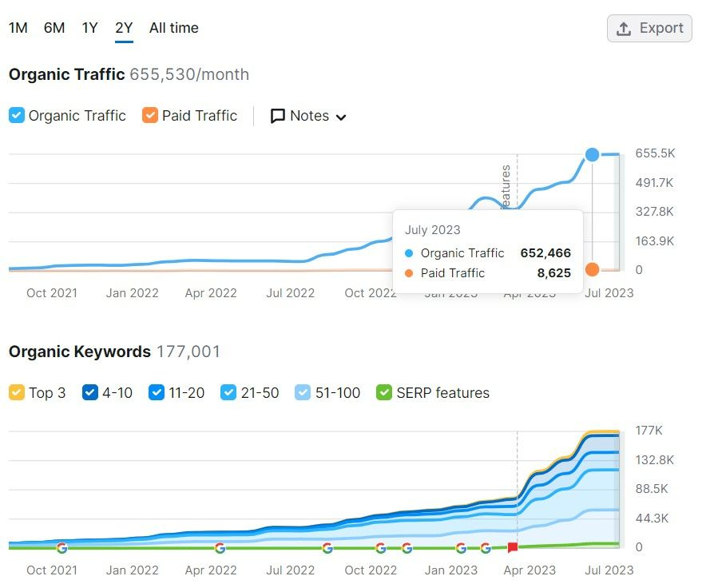Click the Notes speech bubble icon
The image size is (706, 588).
(x=277, y=116)
